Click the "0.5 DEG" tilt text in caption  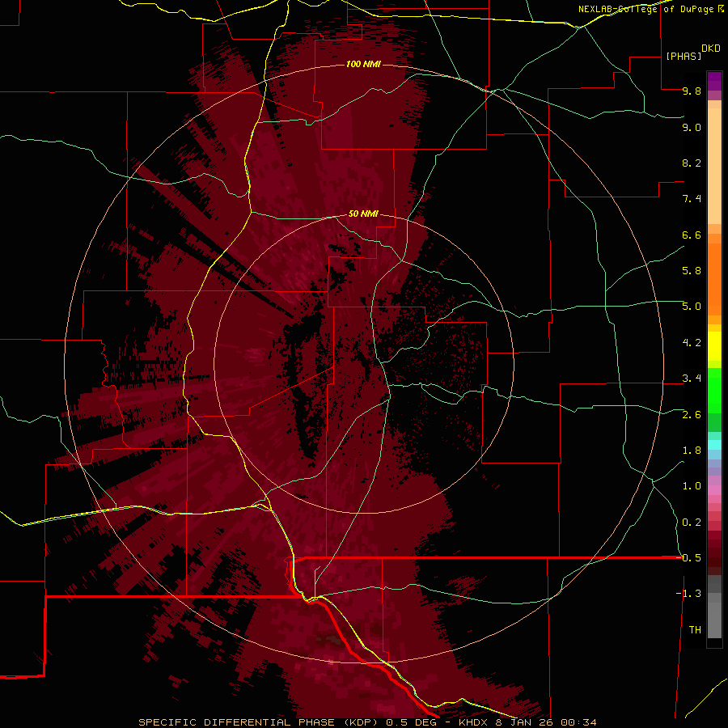[413, 722]
